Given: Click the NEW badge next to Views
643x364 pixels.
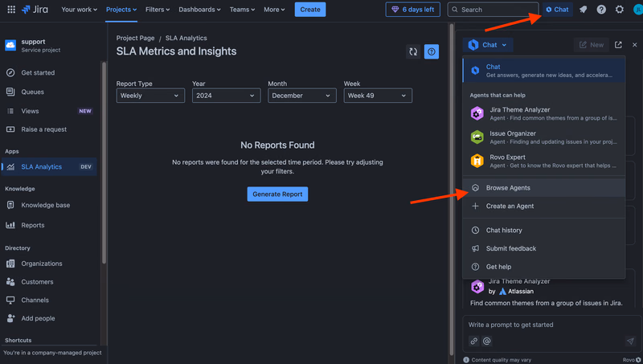Looking at the screenshot, I should coord(85,111).
